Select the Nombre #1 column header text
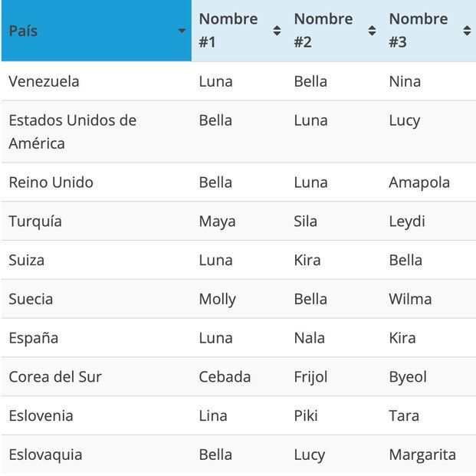The width and height of the screenshot is (476, 476). [228, 31]
